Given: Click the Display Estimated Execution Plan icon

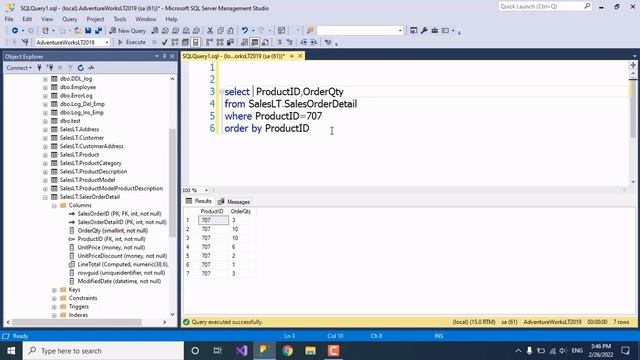Looking at the screenshot, I should 175,42.
